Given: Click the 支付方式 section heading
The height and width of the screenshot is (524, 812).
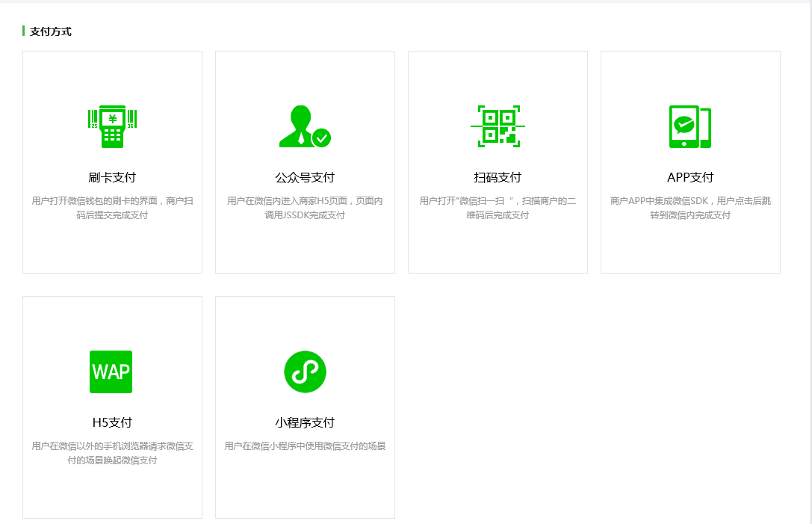Looking at the screenshot, I should coord(51,31).
